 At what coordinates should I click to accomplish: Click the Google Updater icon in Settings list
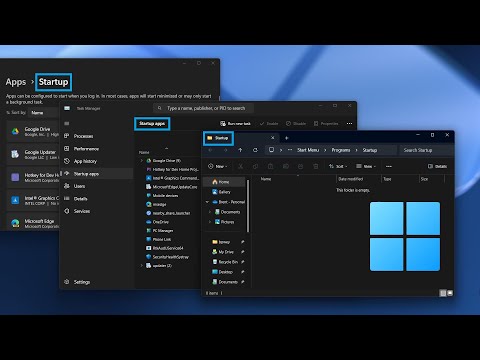coord(15,154)
